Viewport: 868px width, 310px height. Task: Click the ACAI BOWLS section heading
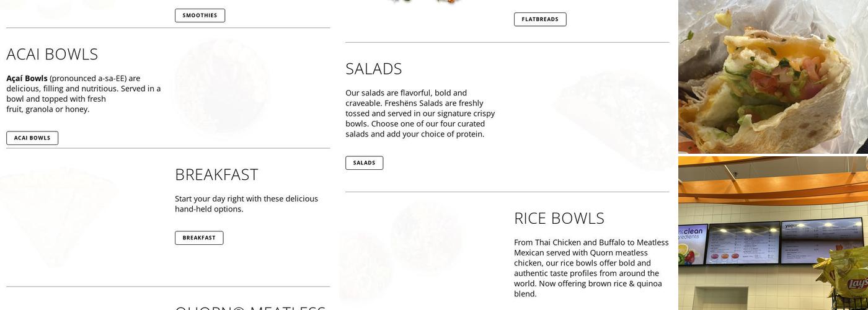click(x=52, y=55)
